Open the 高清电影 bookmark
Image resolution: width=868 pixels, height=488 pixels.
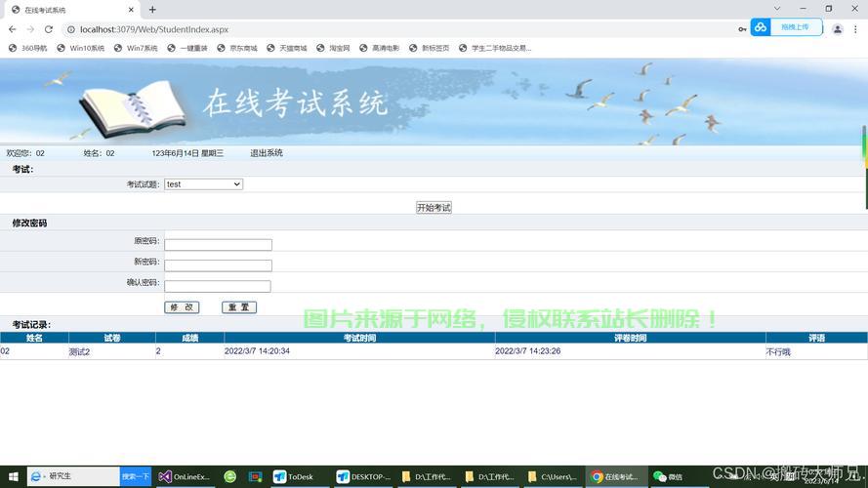(379, 48)
